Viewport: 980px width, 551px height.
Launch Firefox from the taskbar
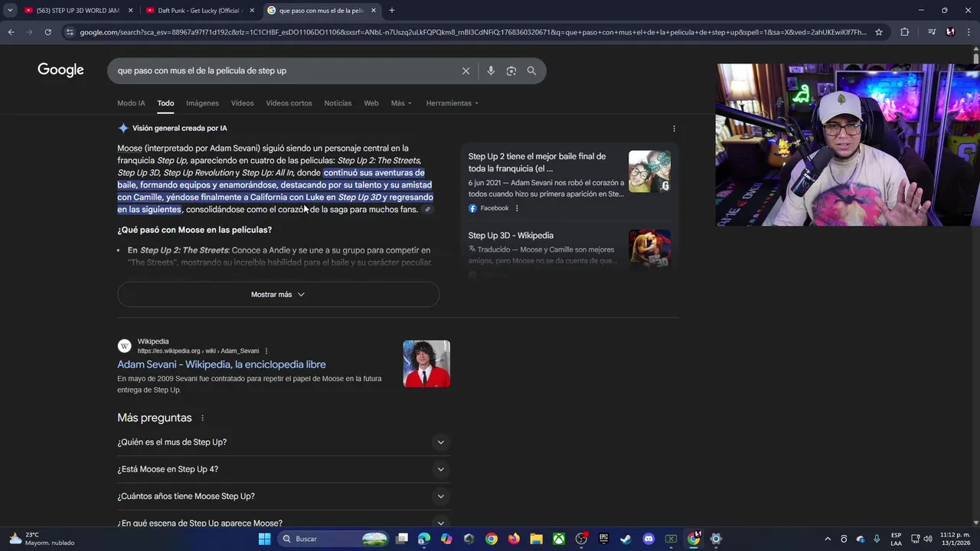(514, 539)
